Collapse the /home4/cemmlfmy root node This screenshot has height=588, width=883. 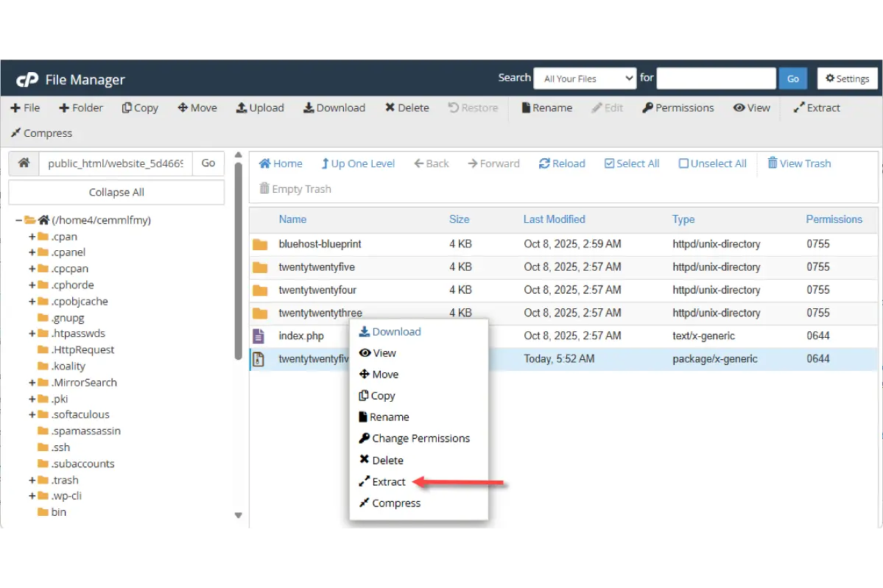pyautogui.click(x=19, y=220)
